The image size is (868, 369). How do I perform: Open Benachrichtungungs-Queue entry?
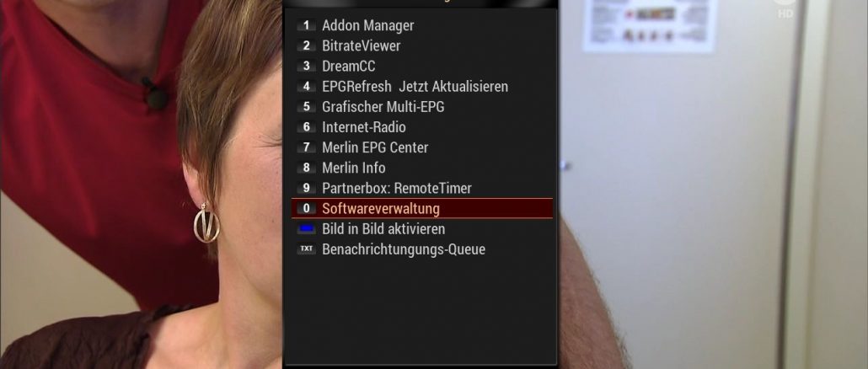[x=422, y=249]
